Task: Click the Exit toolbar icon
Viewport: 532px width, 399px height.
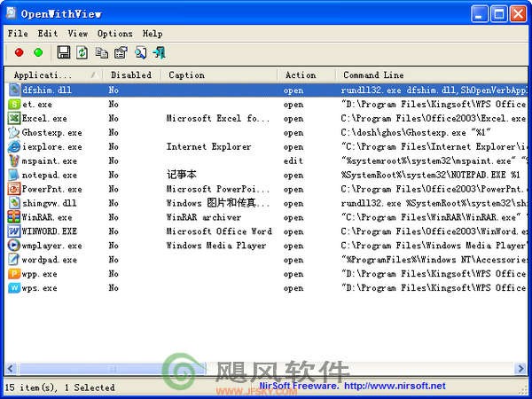Action: (159, 52)
